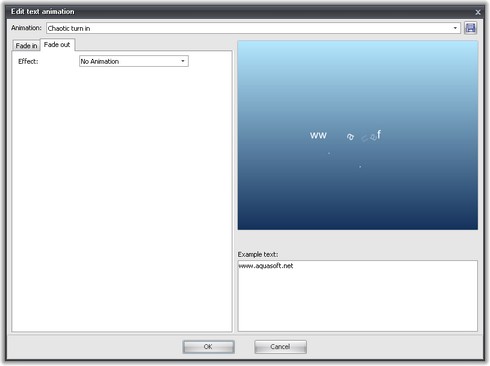
Task: Click the animation preview area
Action: [x=358, y=135]
